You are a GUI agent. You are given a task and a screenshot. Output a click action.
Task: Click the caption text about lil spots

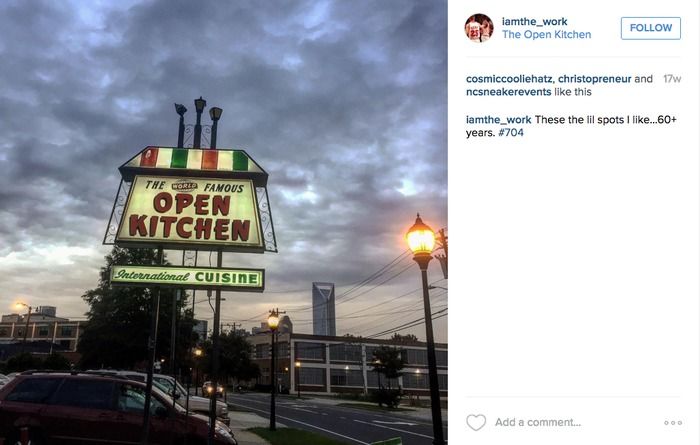571,126
